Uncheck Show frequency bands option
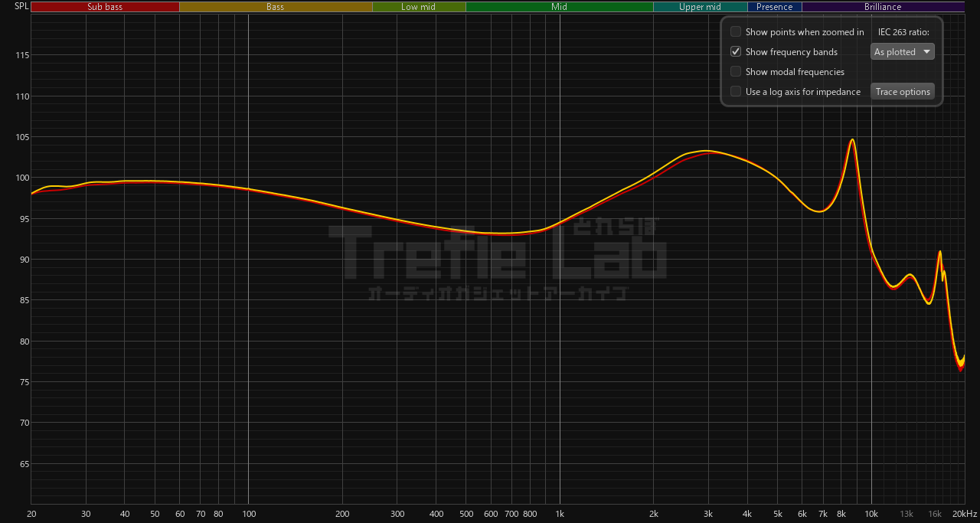The width and height of the screenshot is (980, 523). coord(736,52)
